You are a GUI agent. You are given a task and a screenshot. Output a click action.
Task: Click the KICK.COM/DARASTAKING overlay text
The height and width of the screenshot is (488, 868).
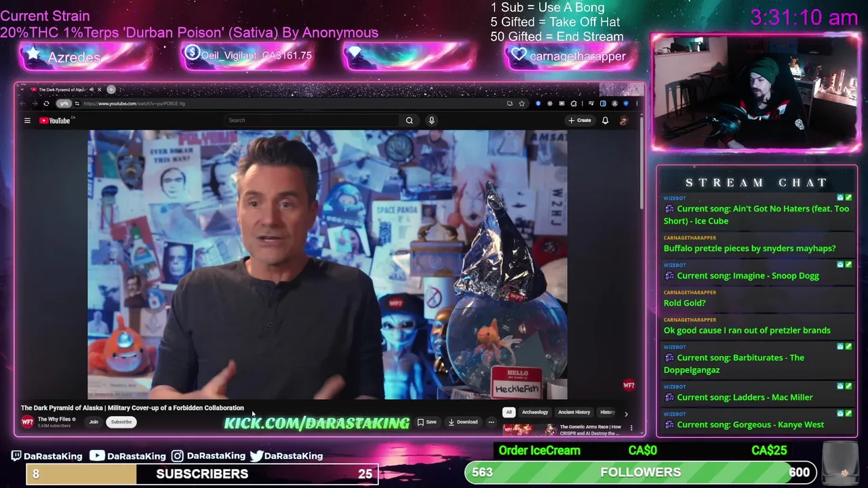317,424
